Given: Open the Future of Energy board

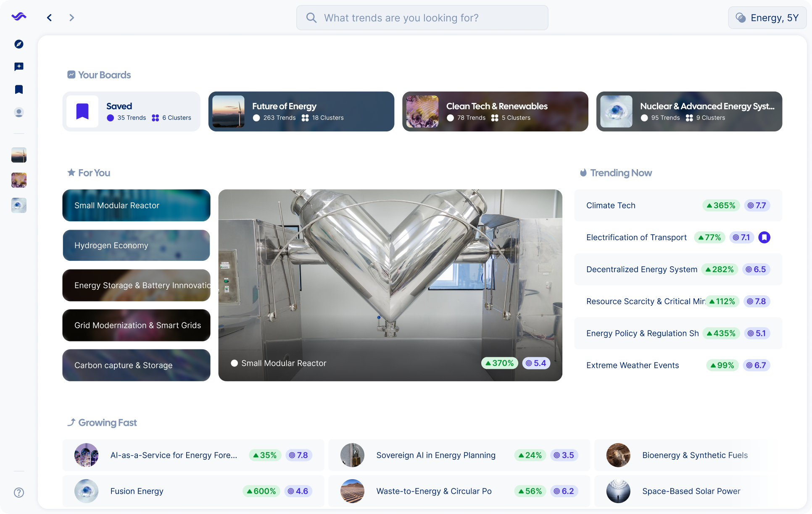Looking at the screenshot, I should click(x=301, y=112).
